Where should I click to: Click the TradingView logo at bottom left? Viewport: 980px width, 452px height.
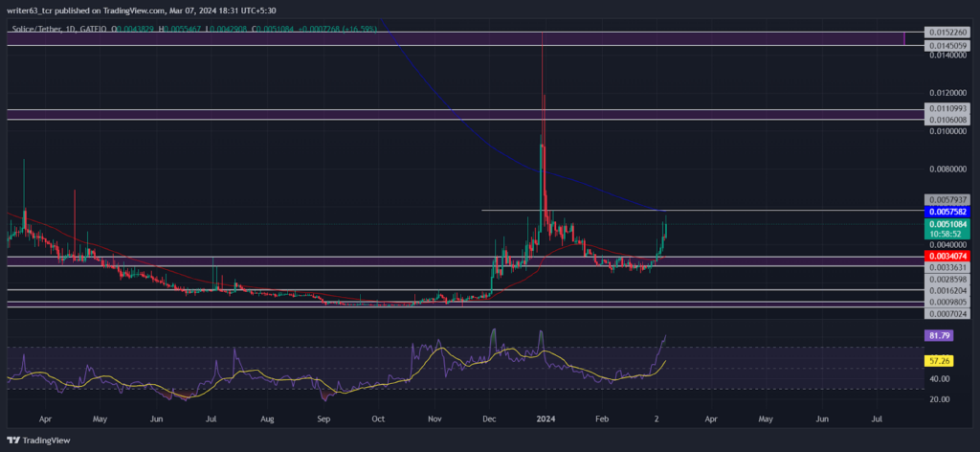[38, 441]
